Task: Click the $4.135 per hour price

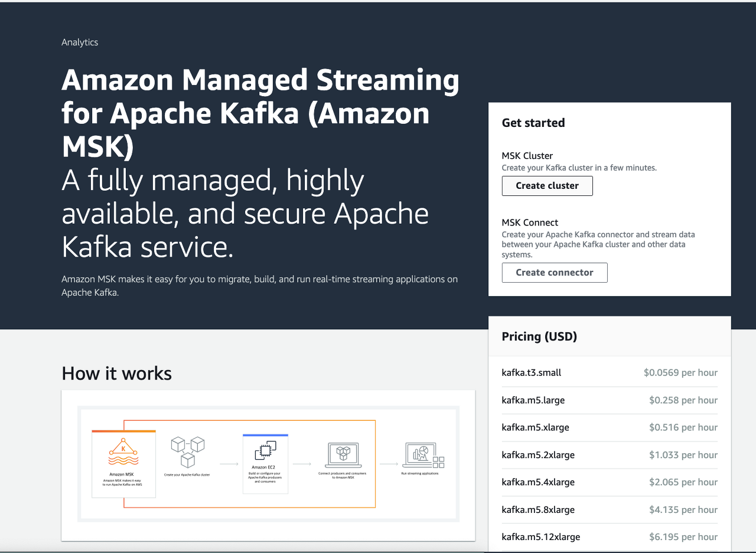Action: tap(683, 510)
